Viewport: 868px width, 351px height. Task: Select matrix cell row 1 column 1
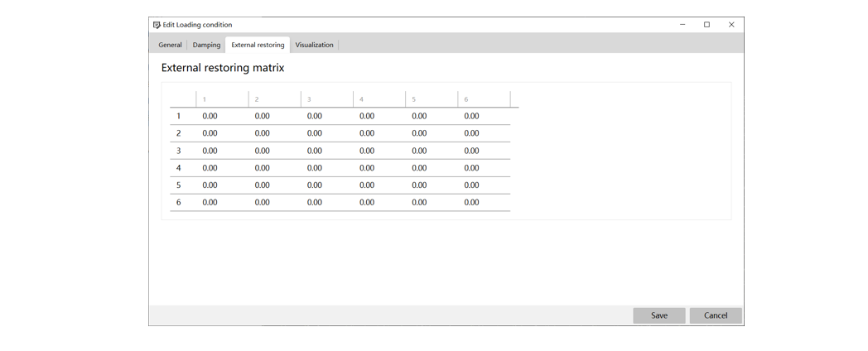click(x=222, y=116)
